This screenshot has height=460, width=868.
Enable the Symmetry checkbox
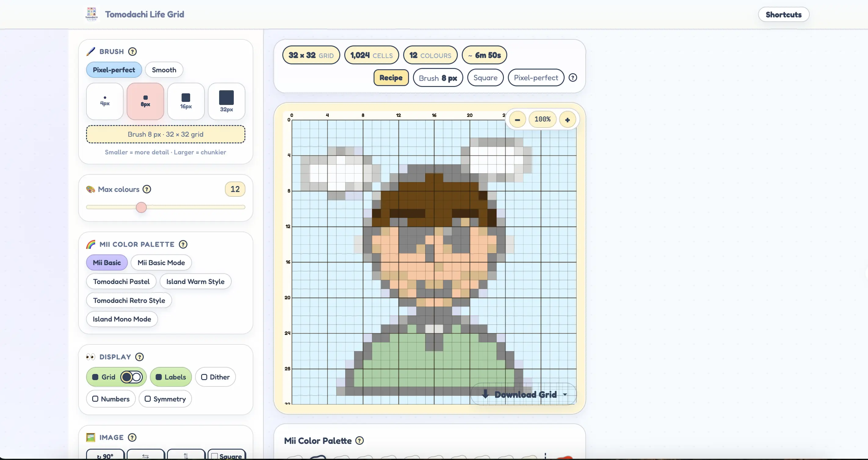[x=148, y=399]
